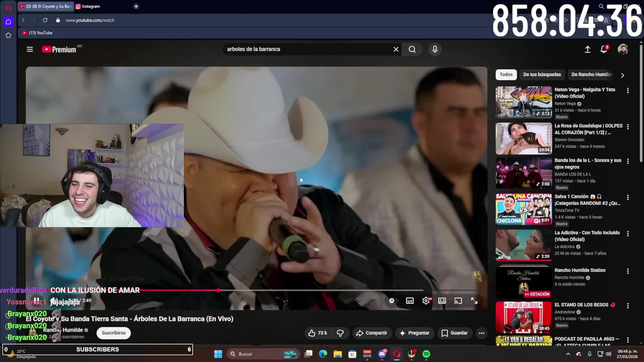Go back in browser history
644x362 pixels.
pos(23,20)
